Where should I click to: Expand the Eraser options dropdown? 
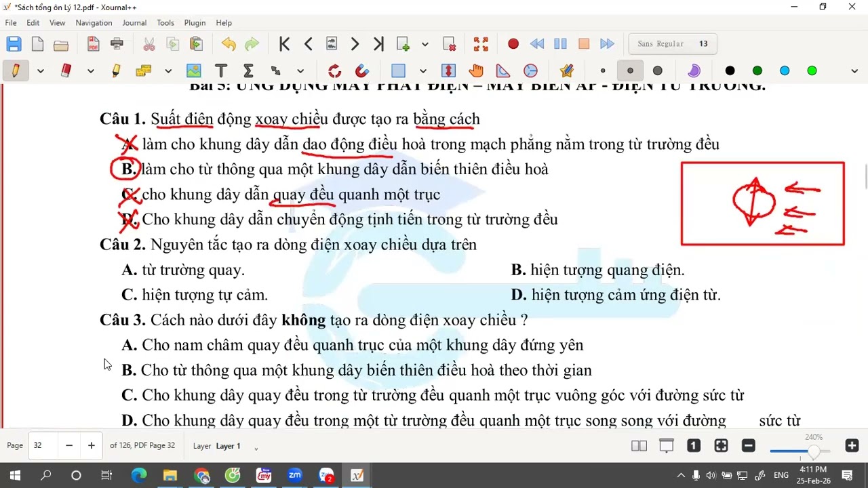91,70
